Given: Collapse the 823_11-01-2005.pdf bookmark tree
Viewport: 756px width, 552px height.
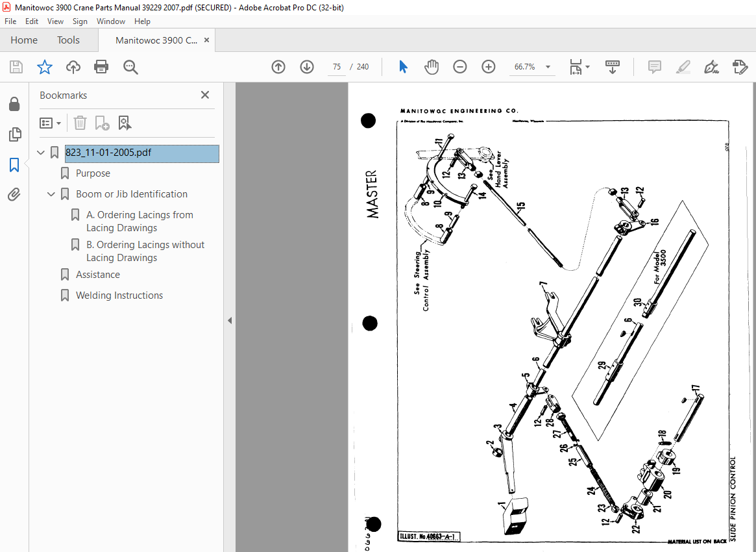Looking at the screenshot, I should pos(41,153).
